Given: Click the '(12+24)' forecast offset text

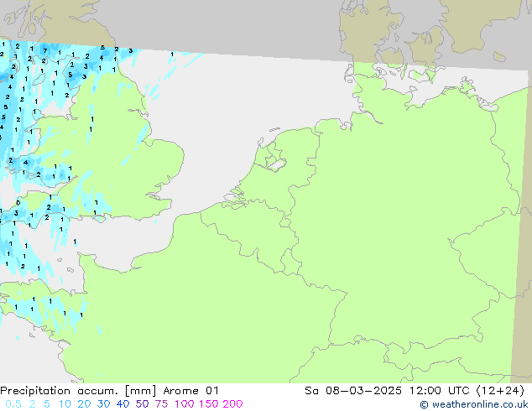Looking at the screenshot, I should [500, 391].
